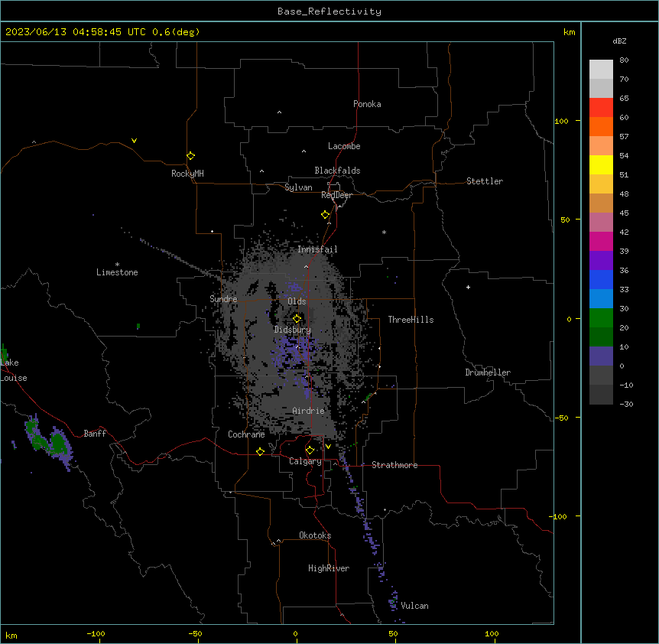This screenshot has width=659, height=644.
Task: Click the yellow diamond marker above RockyMH
Action: pos(190,155)
